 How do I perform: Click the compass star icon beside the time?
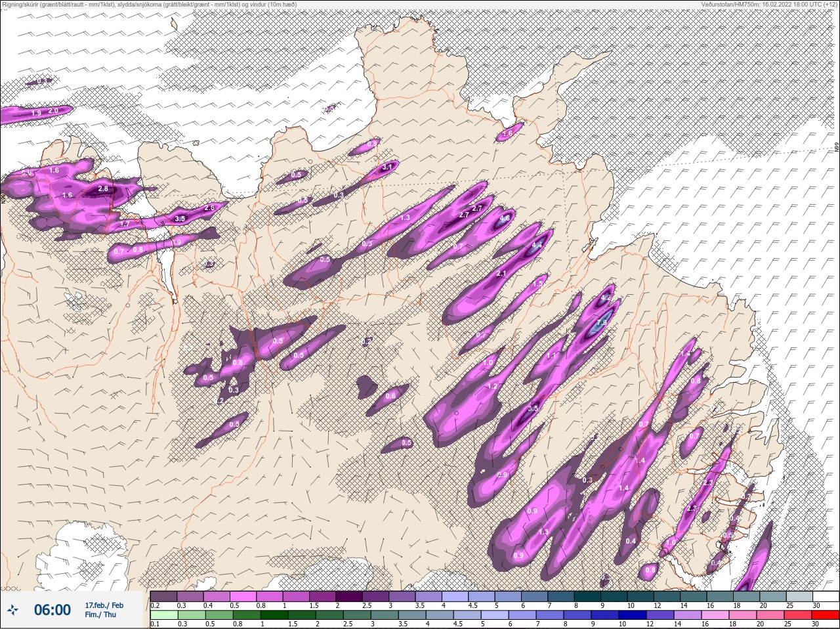coord(12,610)
